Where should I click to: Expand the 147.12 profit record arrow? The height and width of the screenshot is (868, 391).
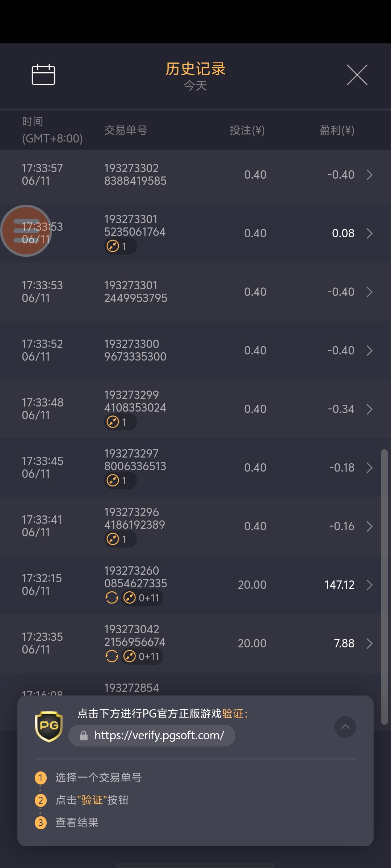click(369, 585)
